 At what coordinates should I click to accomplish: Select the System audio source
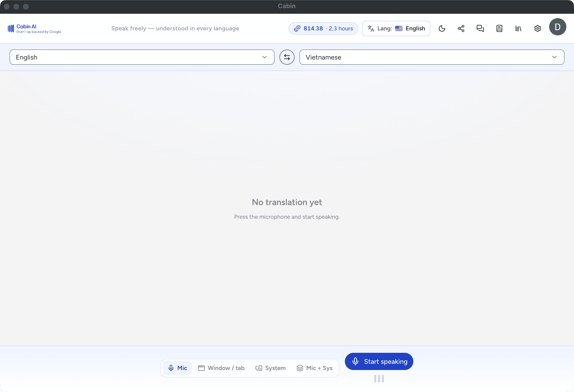[270, 368]
